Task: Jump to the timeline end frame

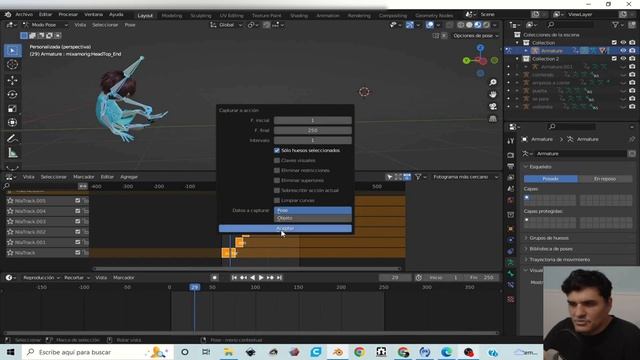Action: point(279,278)
